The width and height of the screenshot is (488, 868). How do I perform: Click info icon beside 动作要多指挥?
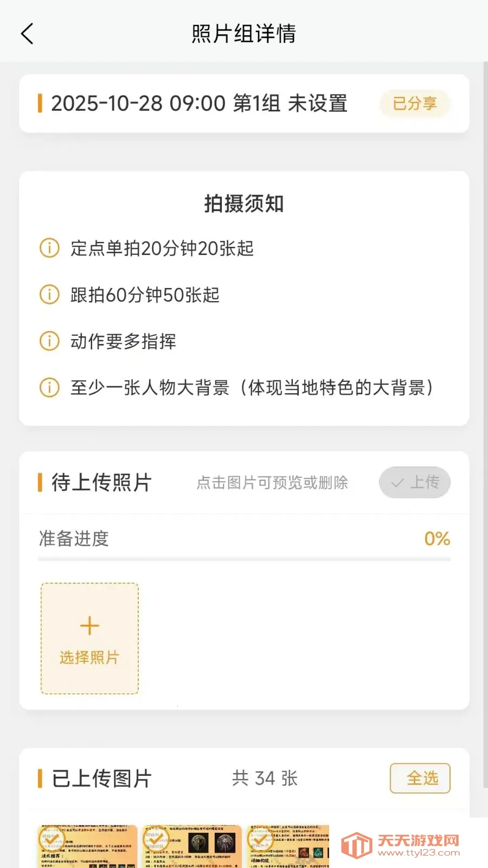[x=49, y=341]
